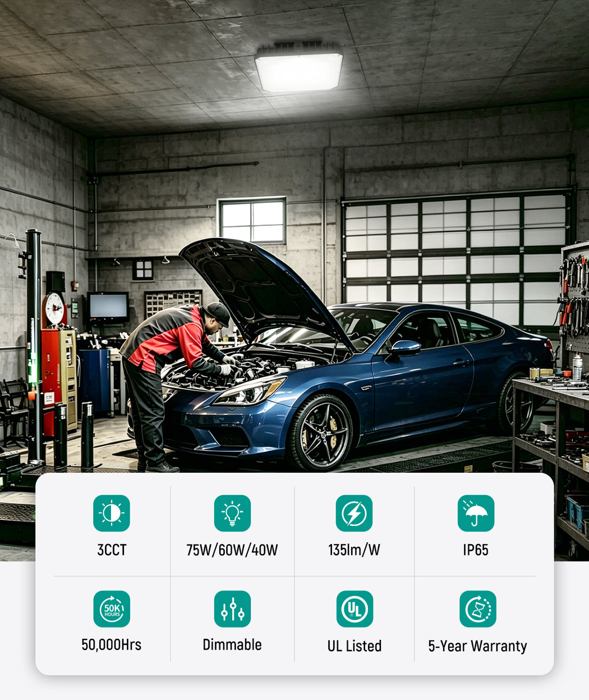Select the Dimmable label
The width and height of the screenshot is (589, 700).
232,645
